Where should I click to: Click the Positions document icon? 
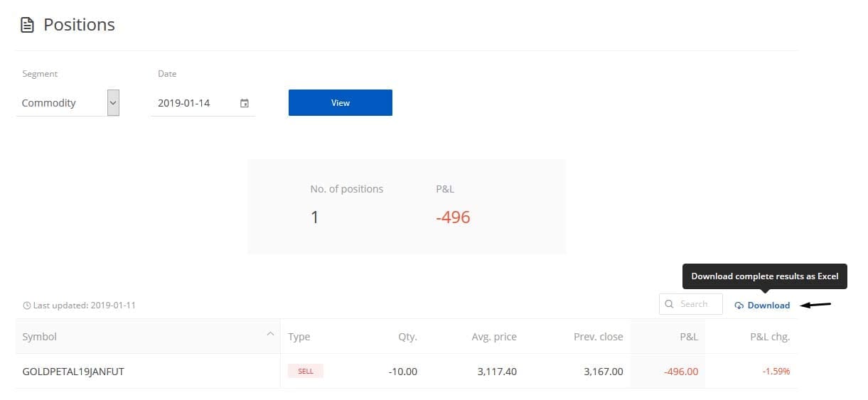[x=27, y=25]
